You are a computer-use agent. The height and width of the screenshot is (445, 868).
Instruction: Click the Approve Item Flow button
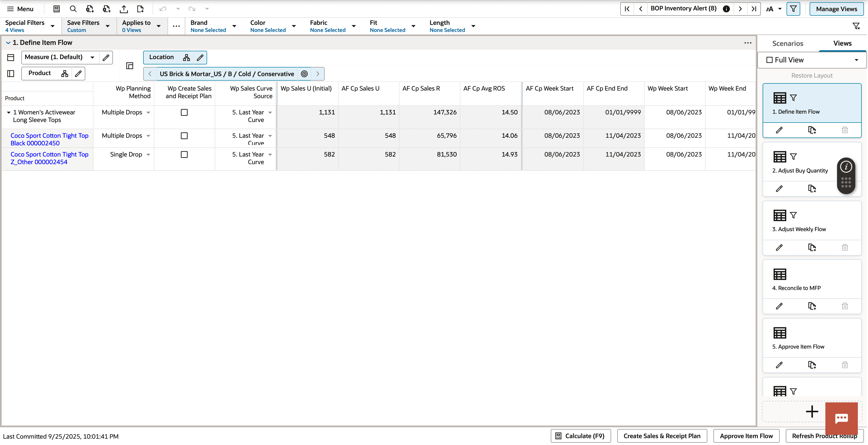click(746, 436)
